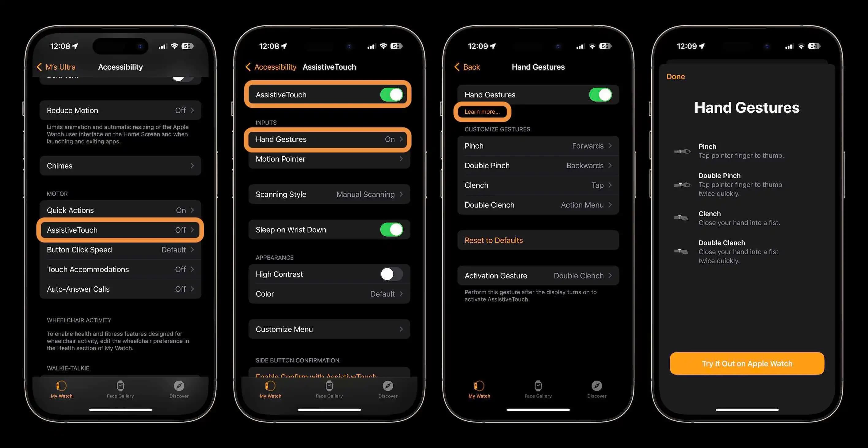Tap the Discover tab icon
Screen dimensions: 868x448
[x=179, y=386]
